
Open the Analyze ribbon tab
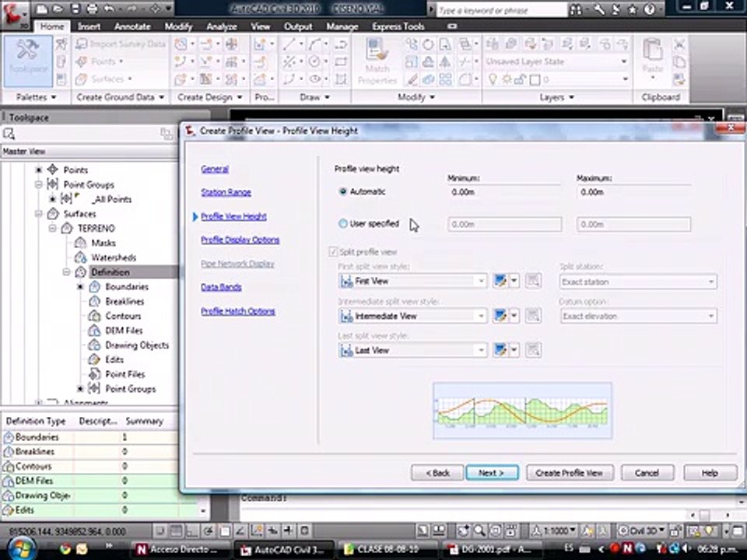pos(222,26)
